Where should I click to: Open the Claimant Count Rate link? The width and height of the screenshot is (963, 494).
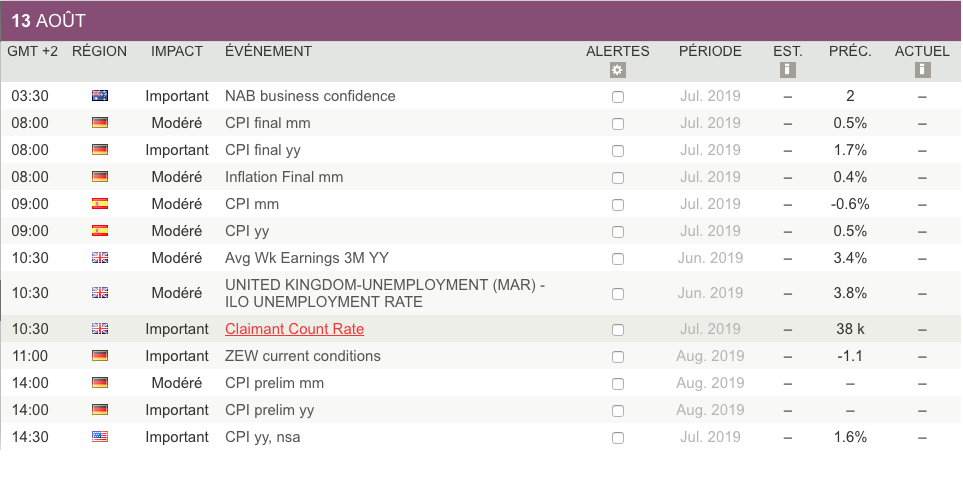294,329
